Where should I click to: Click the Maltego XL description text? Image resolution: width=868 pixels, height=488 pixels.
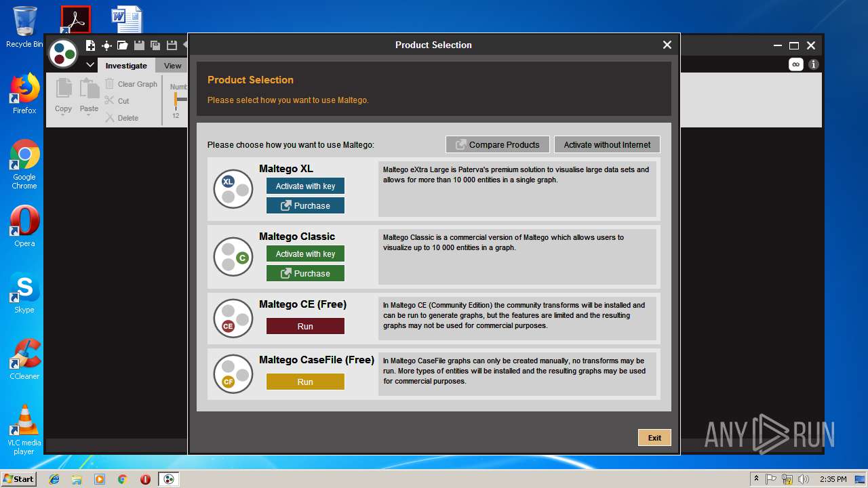point(516,175)
